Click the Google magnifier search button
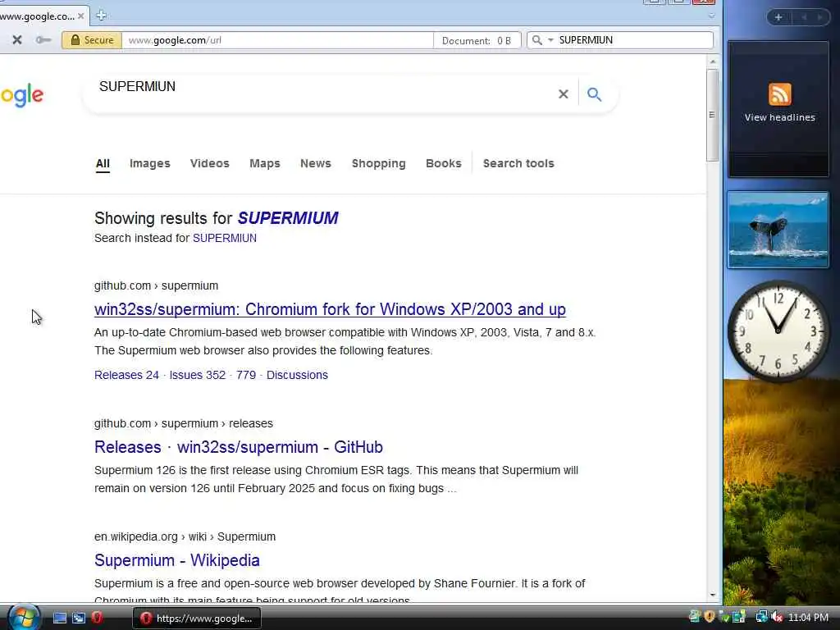Image resolution: width=840 pixels, height=630 pixels. coord(594,94)
